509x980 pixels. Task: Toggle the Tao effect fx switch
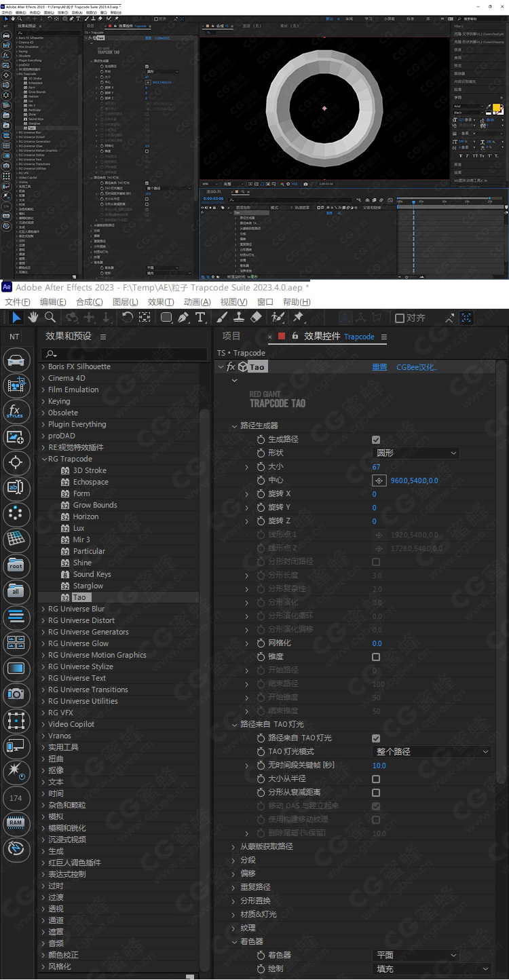231,366
